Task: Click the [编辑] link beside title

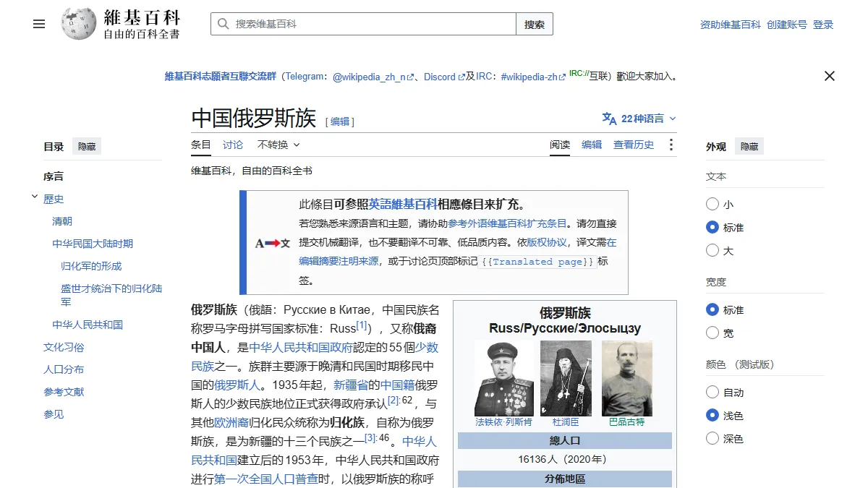Action: pos(340,121)
